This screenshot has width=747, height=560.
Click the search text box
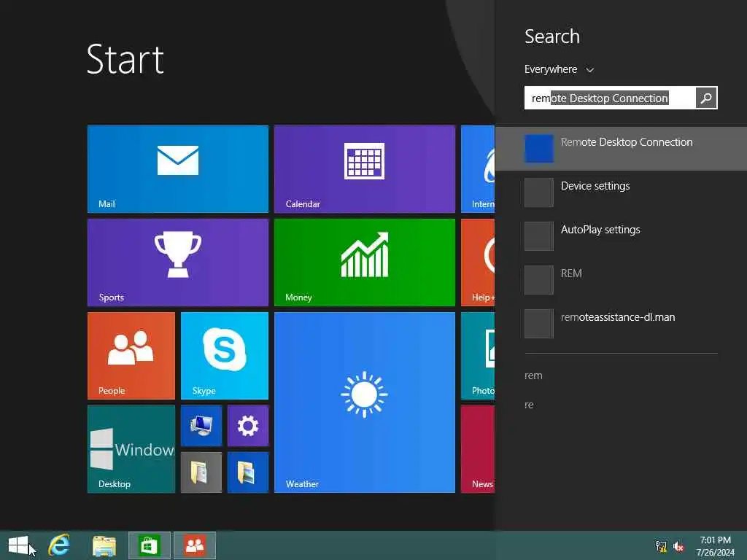[610, 98]
